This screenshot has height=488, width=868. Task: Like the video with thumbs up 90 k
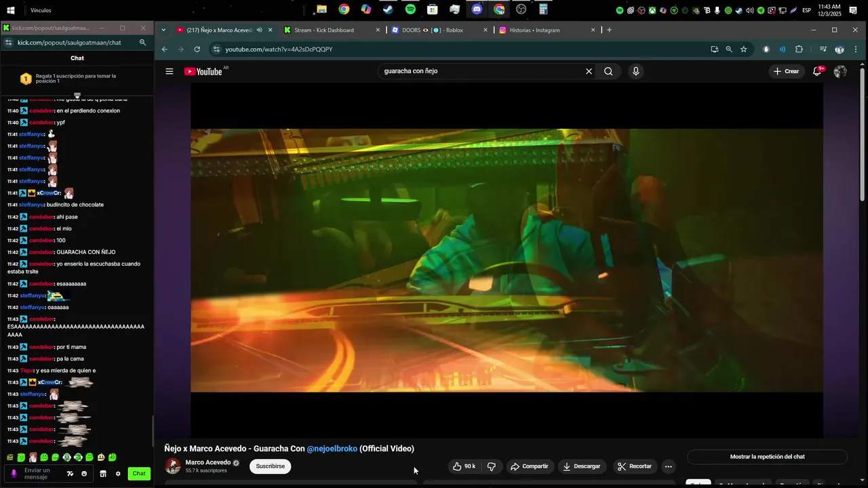click(x=464, y=466)
